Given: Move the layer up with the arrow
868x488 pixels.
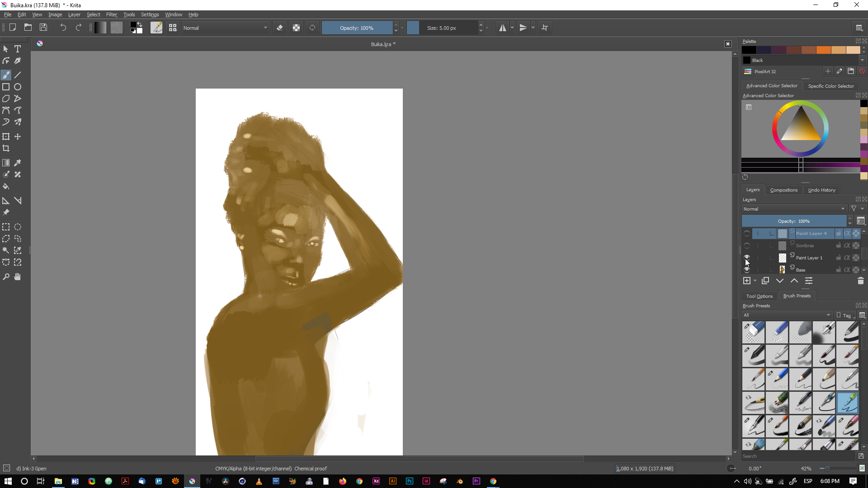Looking at the screenshot, I should pos(794,281).
